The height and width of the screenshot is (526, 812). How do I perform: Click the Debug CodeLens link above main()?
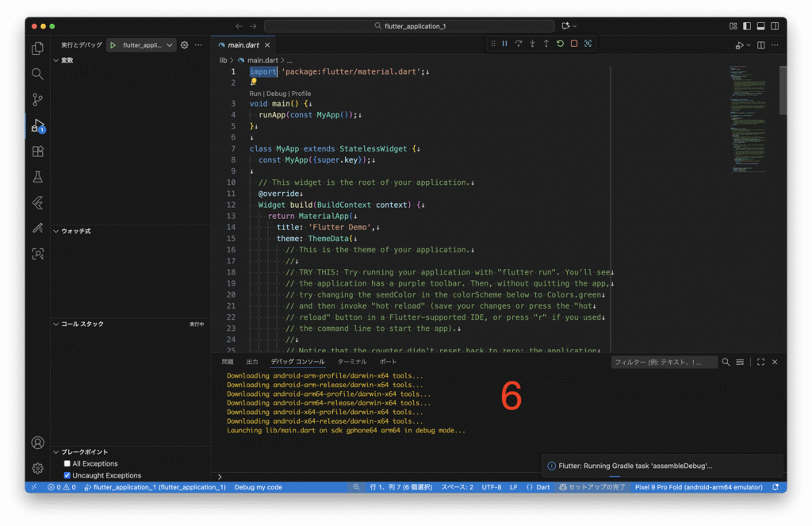276,94
